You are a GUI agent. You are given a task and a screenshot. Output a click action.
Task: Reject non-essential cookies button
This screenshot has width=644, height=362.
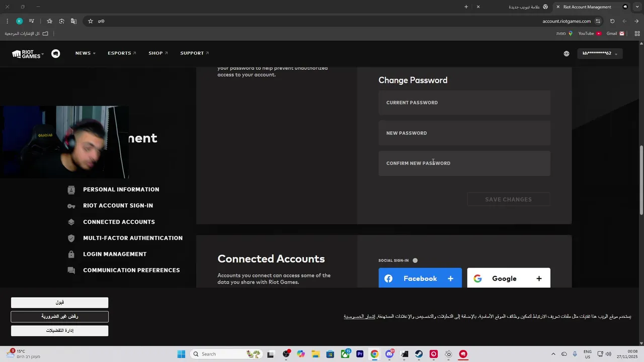60,317
